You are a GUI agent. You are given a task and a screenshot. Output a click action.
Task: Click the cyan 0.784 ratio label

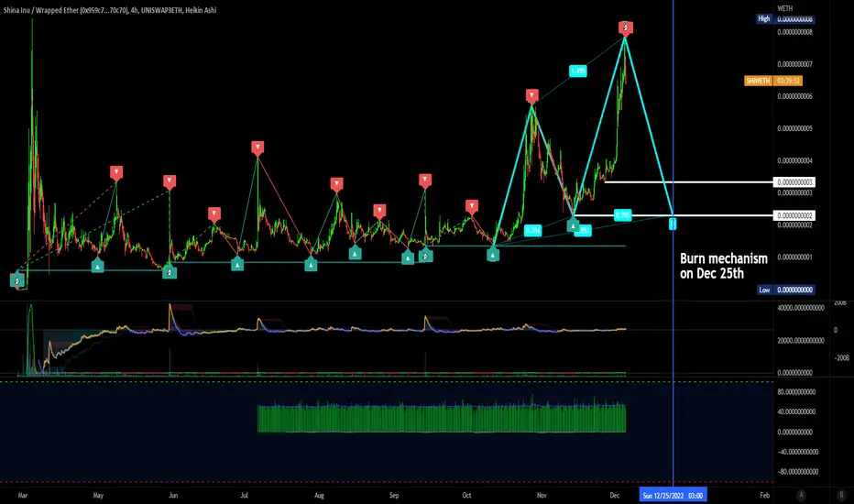(532, 231)
